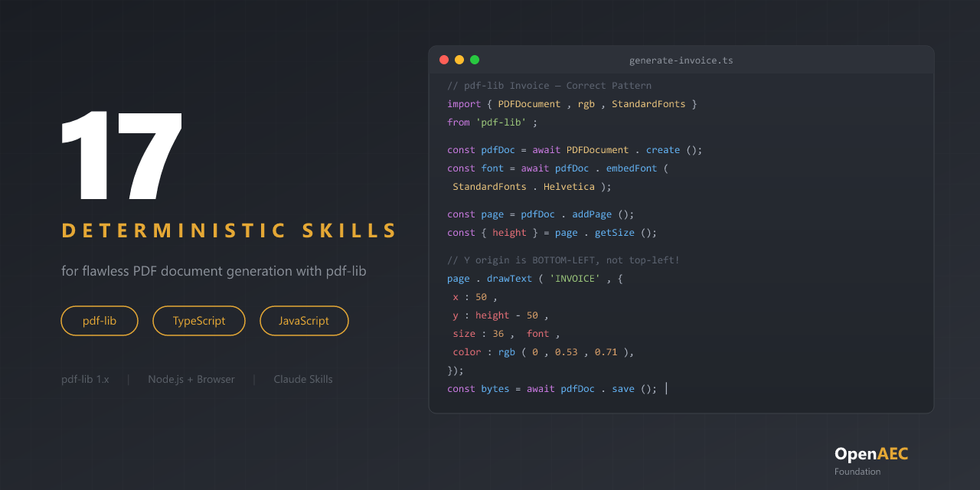The image size is (980, 490).
Task: Click the green traffic light circle
Action: point(475,59)
